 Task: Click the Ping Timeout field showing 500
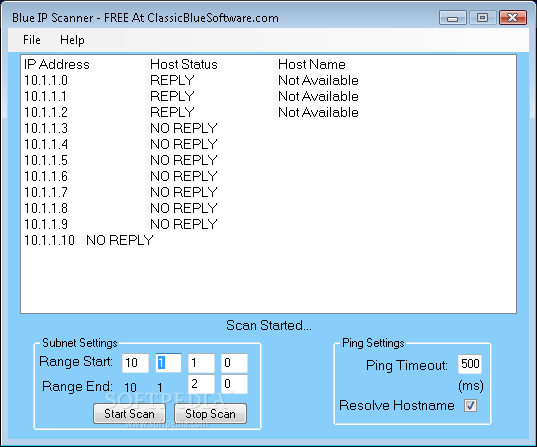(x=470, y=364)
